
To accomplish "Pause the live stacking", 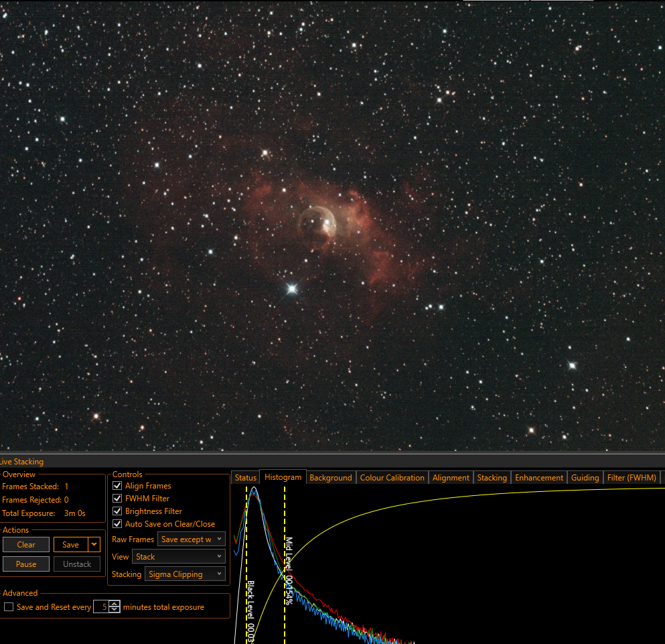I will point(26,564).
